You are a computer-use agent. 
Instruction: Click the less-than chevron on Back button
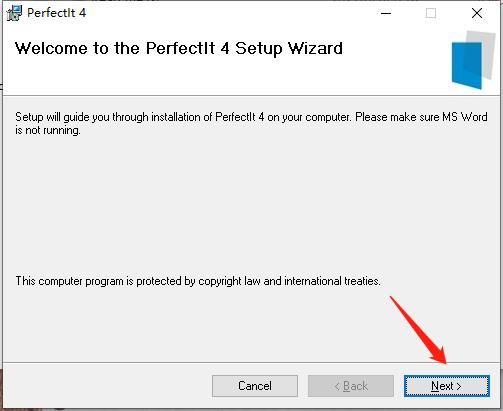click(x=337, y=386)
